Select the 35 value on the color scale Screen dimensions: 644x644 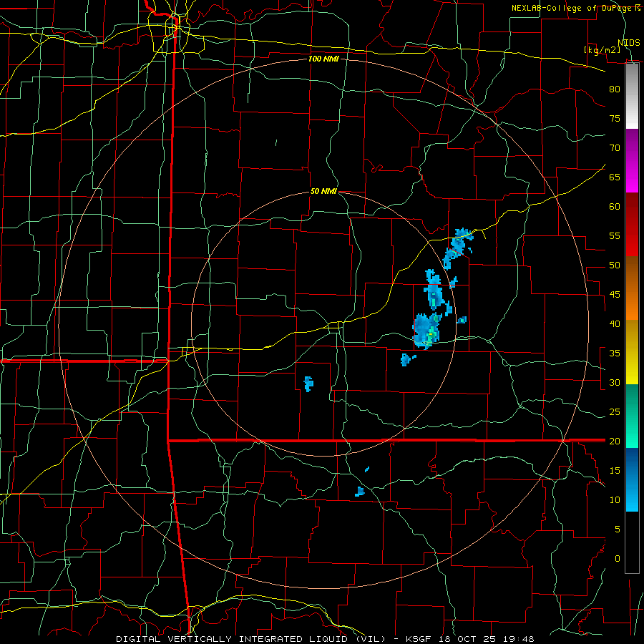615,353
